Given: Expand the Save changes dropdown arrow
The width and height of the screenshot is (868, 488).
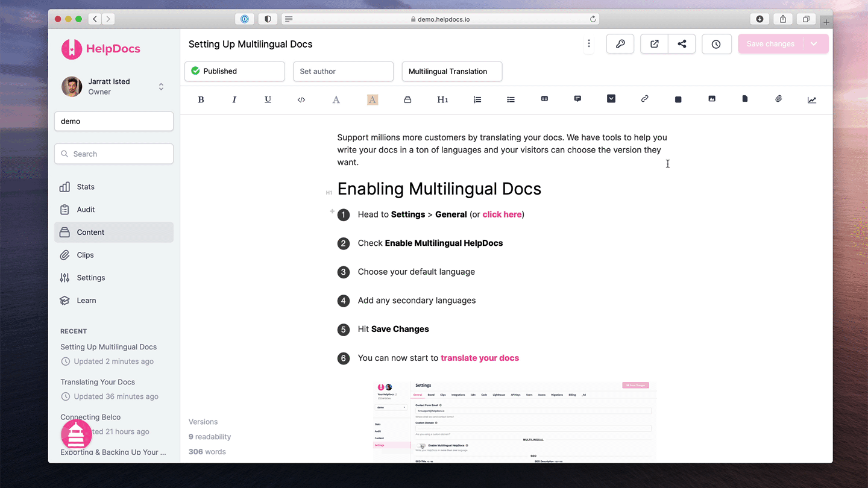Looking at the screenshot, I should coord(814,44).
